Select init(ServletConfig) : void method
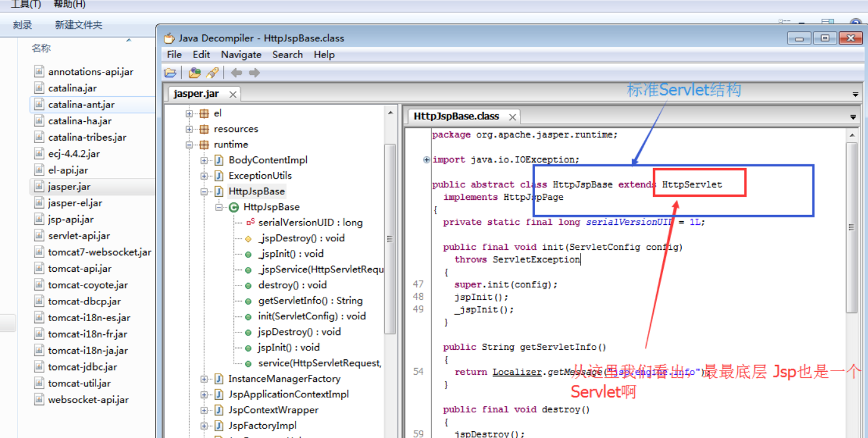This screenshot has height=438, width=868. coord(312,316)
